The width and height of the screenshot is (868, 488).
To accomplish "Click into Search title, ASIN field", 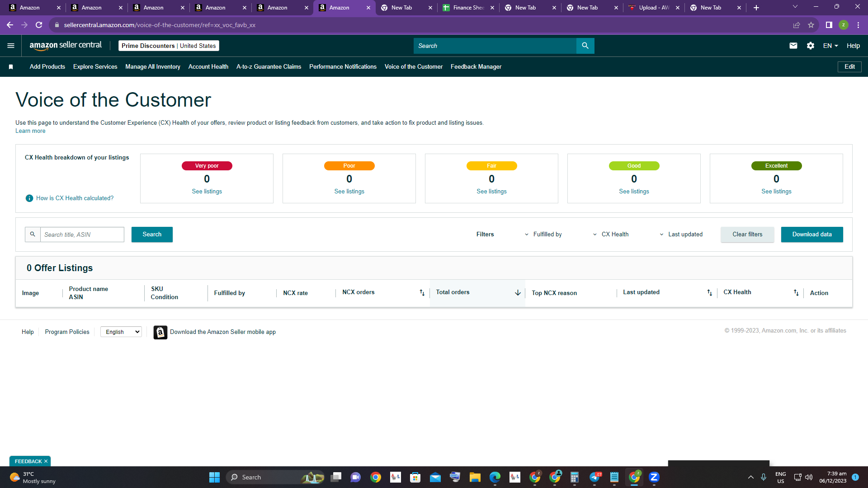I will [82, 235].
